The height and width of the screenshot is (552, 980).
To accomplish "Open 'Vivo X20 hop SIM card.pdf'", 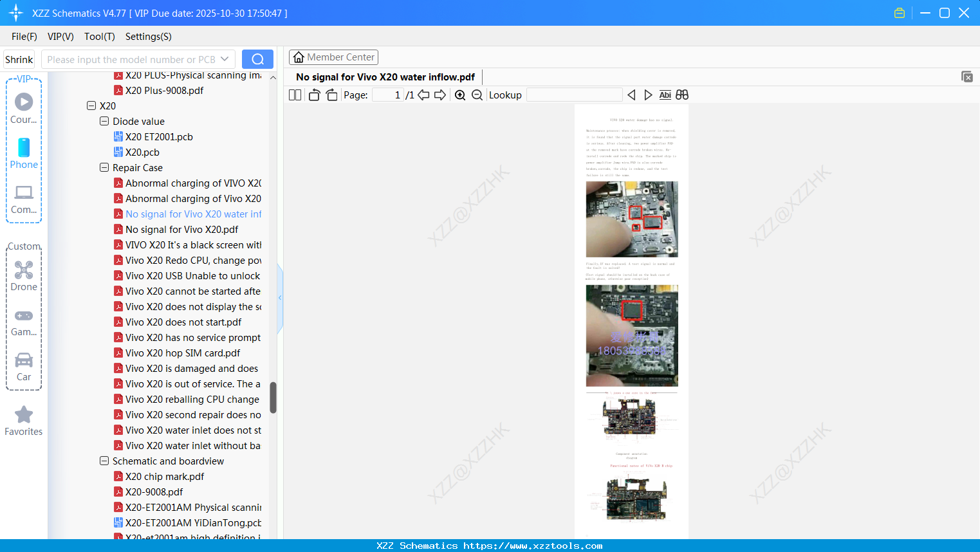I will 183,353.
